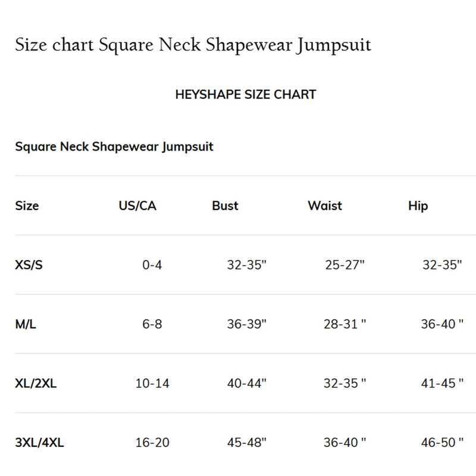Click the waist measurement 36-40" for 3XL/4XL
The width and height of the screenshot is (476, 476).
345,442
